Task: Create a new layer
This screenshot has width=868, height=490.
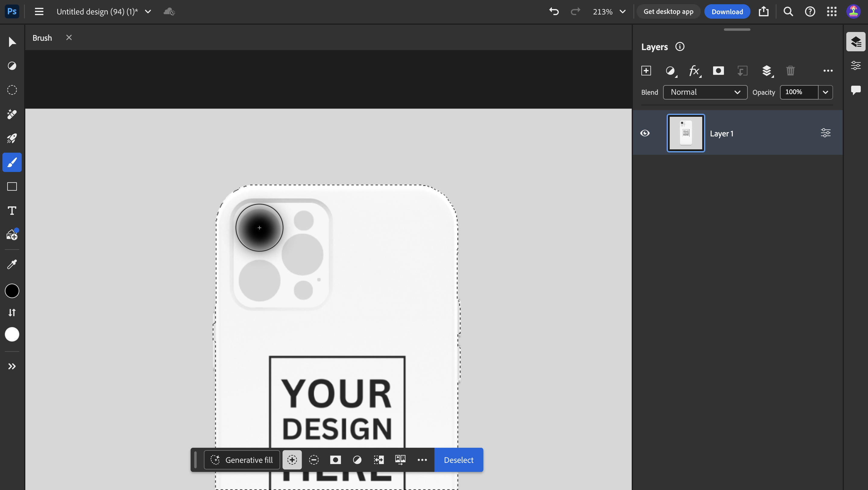Action: 646,71
